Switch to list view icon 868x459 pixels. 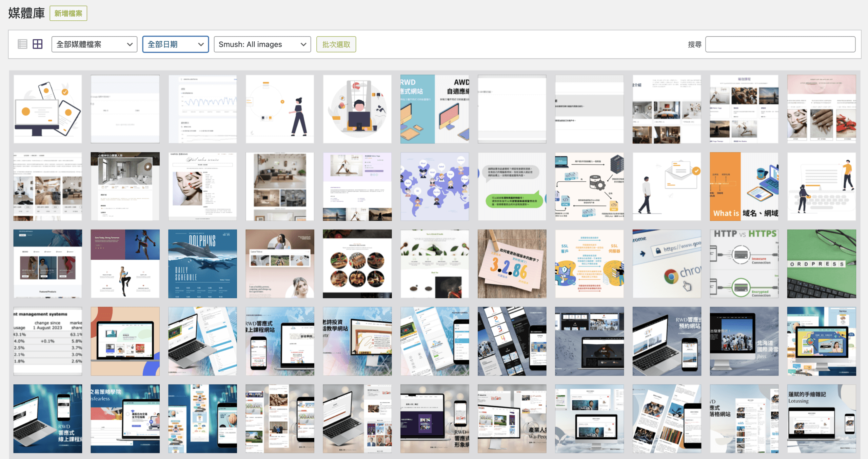pyautogui.click(x=22, y=44)
